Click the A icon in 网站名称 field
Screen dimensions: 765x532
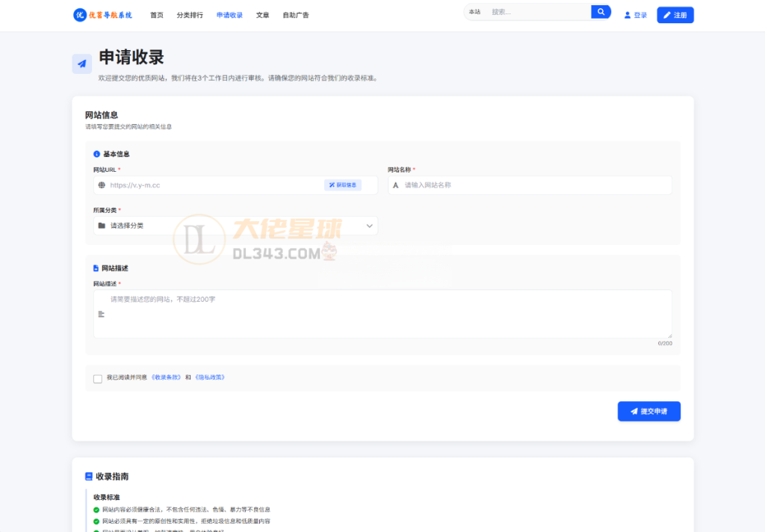395,185
